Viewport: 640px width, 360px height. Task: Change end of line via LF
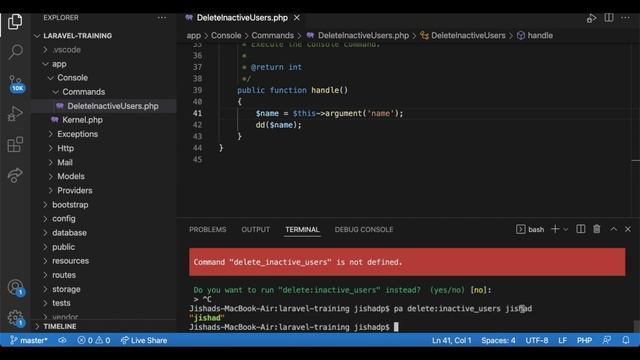[x=562, y=340]
